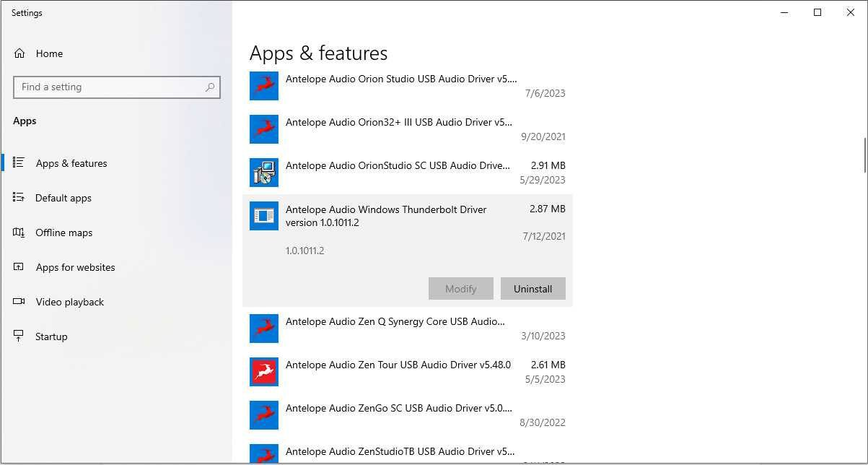Viewport: 868px width, 465px height.
Task: Click the 5/5/2023 install date
Action: click(x=545, y=379)
